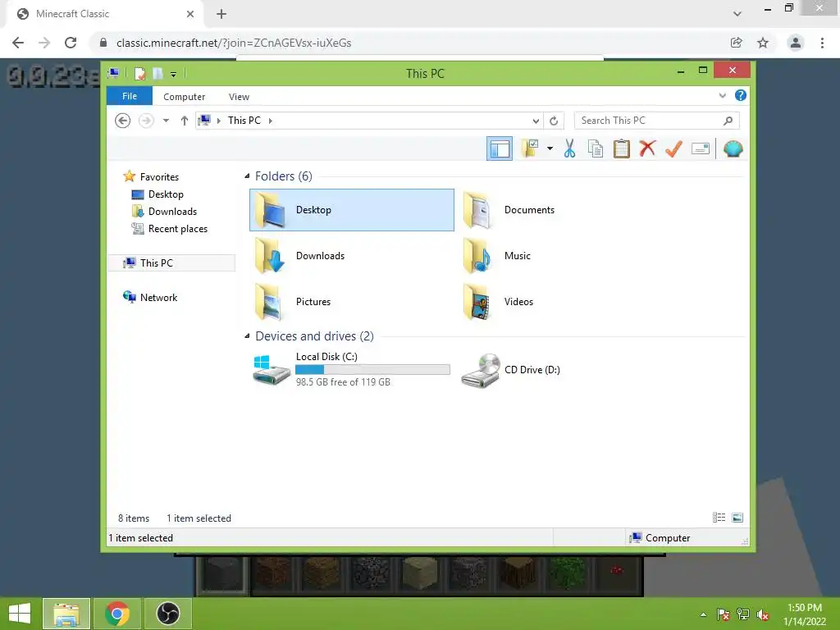Click the Rename icon in toolbar

(x=701, y=148)
